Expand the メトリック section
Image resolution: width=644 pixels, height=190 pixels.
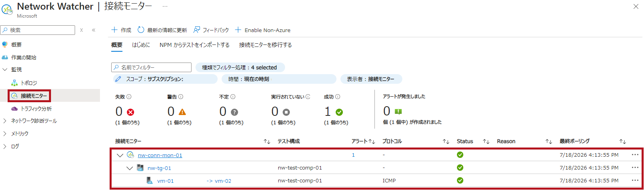point(5,133)
